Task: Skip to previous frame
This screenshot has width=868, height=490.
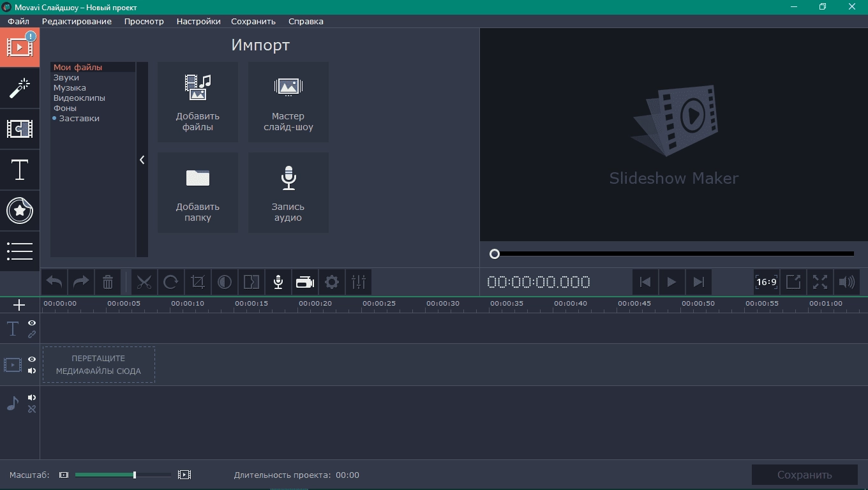Action: (645, 282)
